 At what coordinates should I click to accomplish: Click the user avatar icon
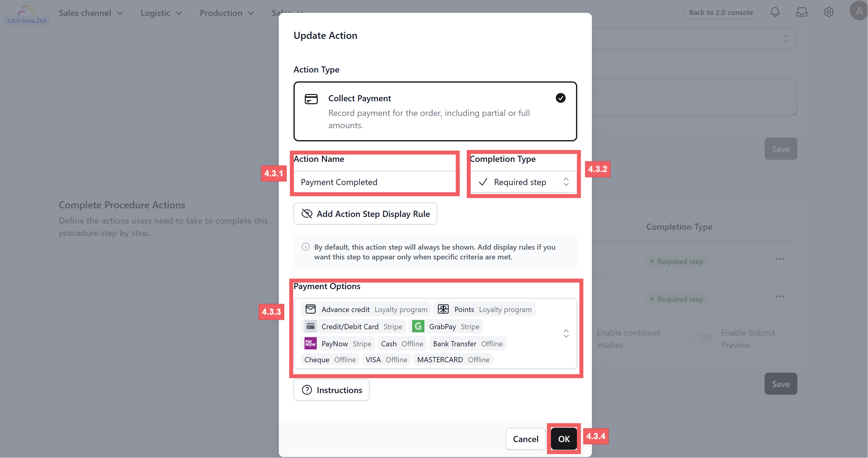click(859, 11)
